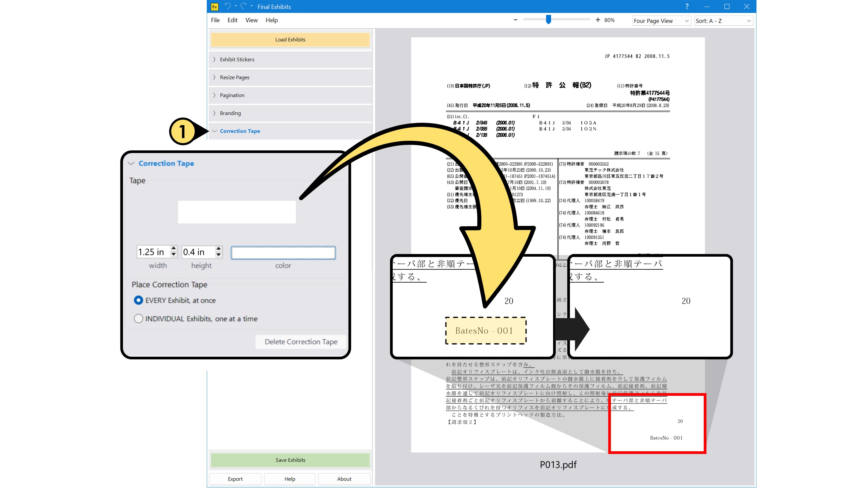
Task: Click the zoom slider handle
Action: pyautogui.click(x=548, y=20)
